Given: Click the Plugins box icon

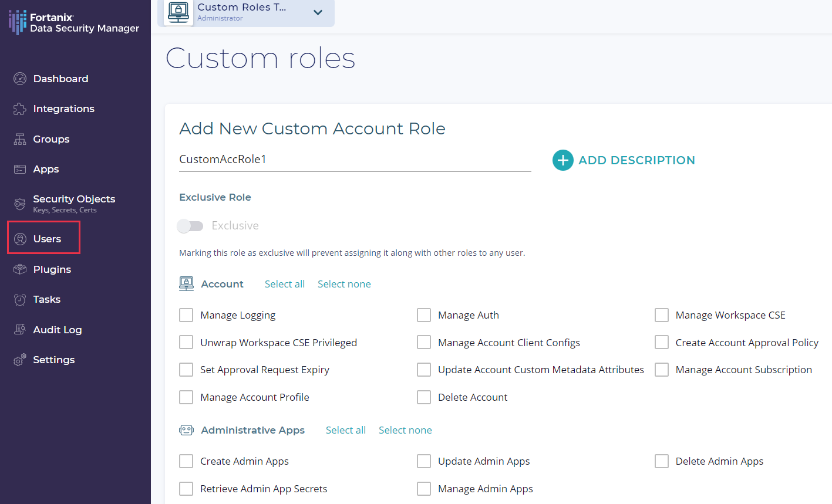Looking at the screenshot, I should (20, 269).
